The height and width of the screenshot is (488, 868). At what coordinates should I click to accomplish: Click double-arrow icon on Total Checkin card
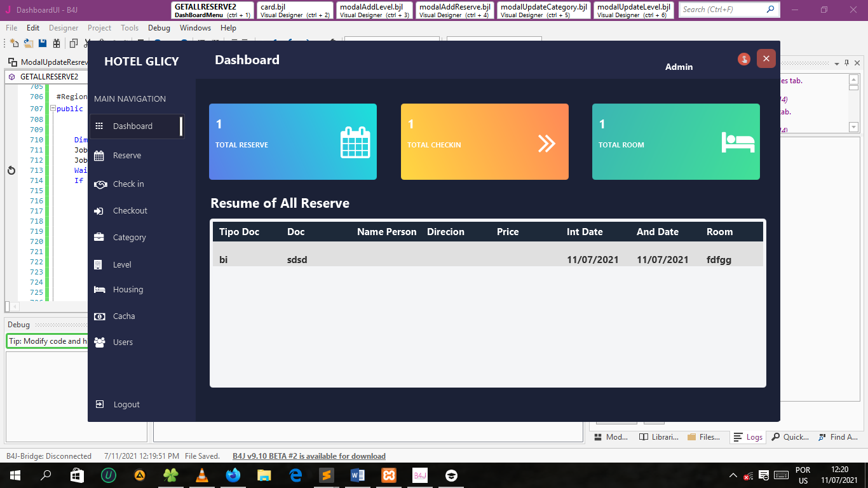coord(546,144)
